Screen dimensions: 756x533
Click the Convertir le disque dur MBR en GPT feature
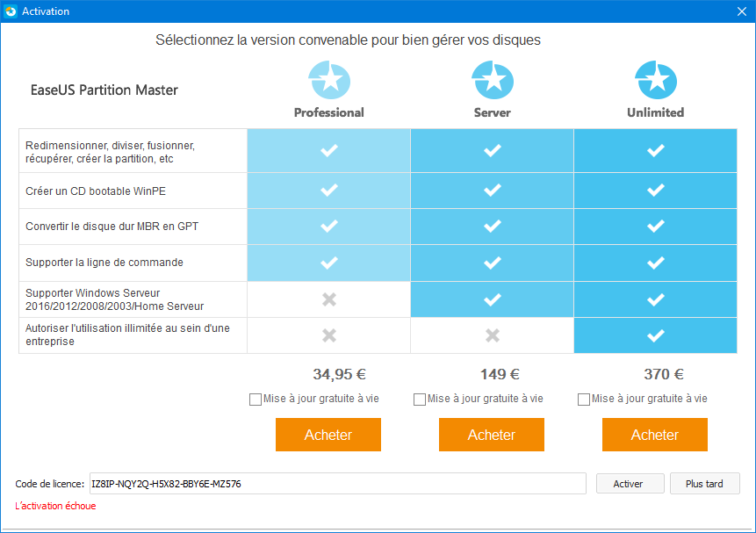coord(112,227)
